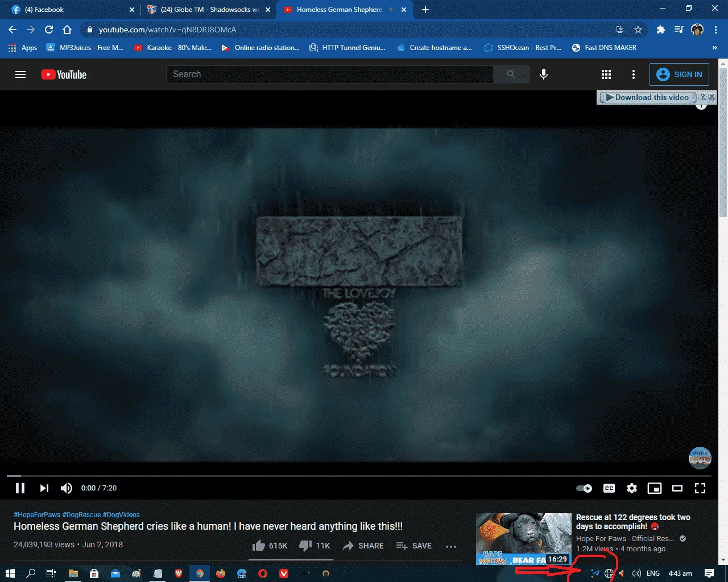
Task: Click SHARE under the video
Action: click(363, 546)
